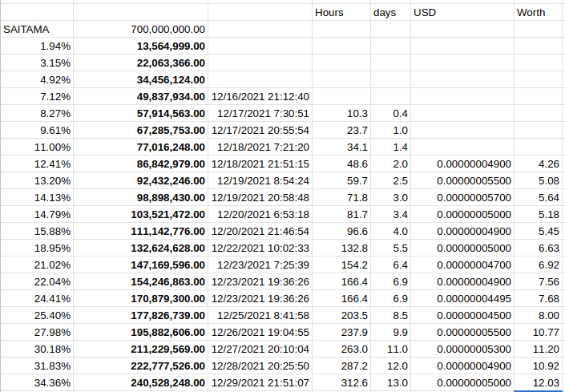The image size is (565, 392).
Task: Select the 0.00000005300 USD cell
Action: coord(462,349)
